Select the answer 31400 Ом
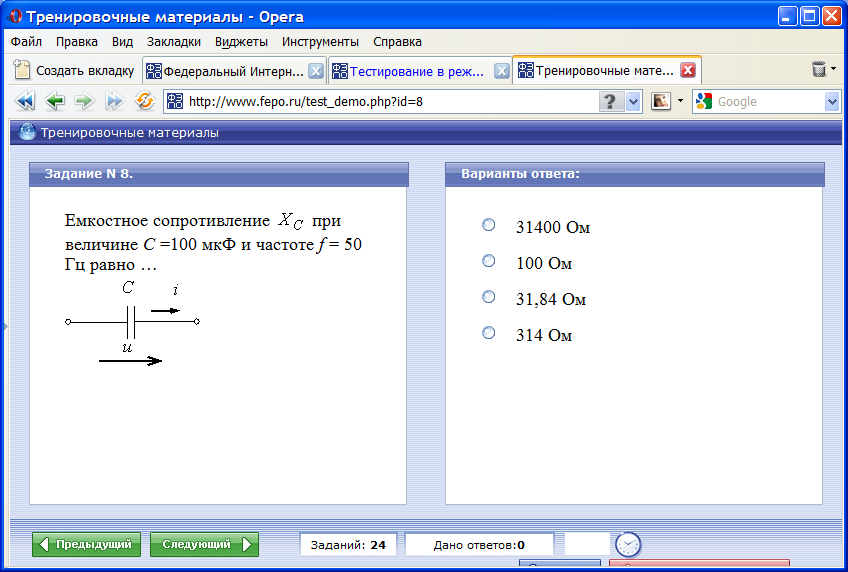848x572 pixels. (488, 224)
